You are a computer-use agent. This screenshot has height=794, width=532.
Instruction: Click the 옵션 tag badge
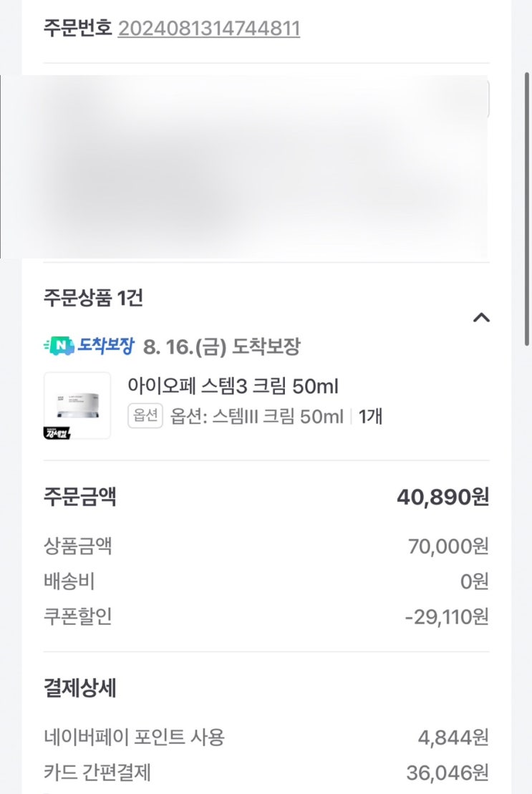pos(145,416)
